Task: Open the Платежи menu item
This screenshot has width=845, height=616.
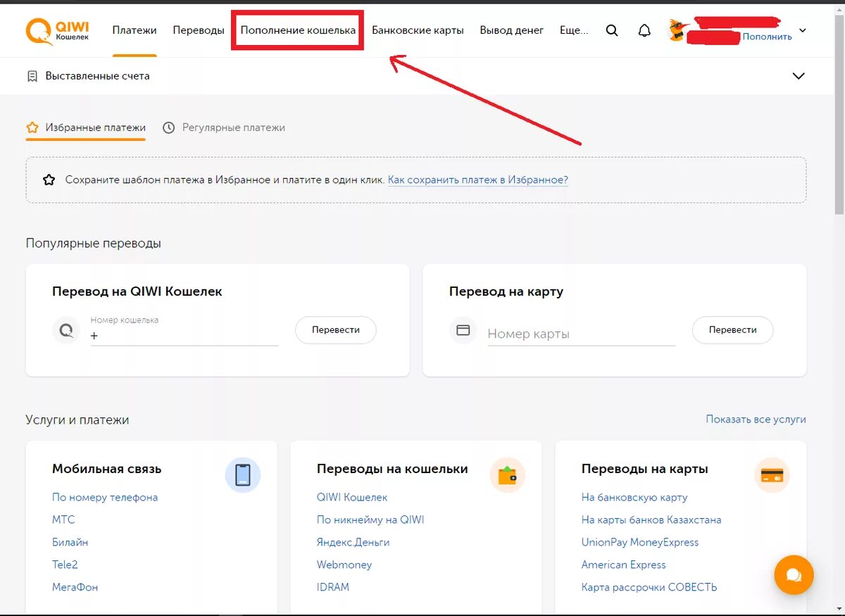Action: click(134, 30)
